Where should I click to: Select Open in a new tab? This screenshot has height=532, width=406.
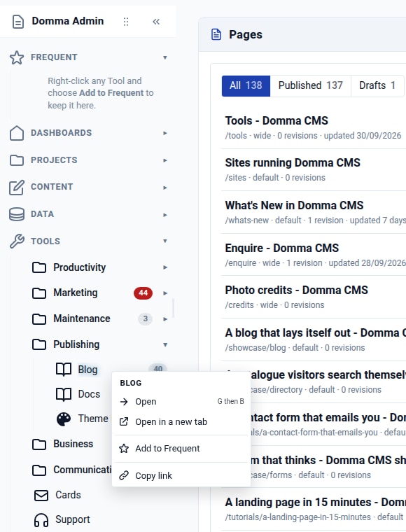click(181, 421)
